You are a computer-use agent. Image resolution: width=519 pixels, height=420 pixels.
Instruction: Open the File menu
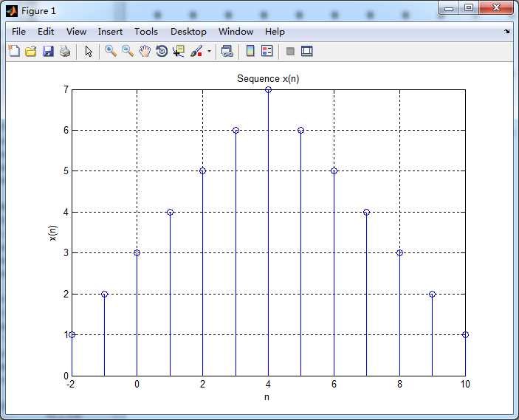[x=18, y=32]
